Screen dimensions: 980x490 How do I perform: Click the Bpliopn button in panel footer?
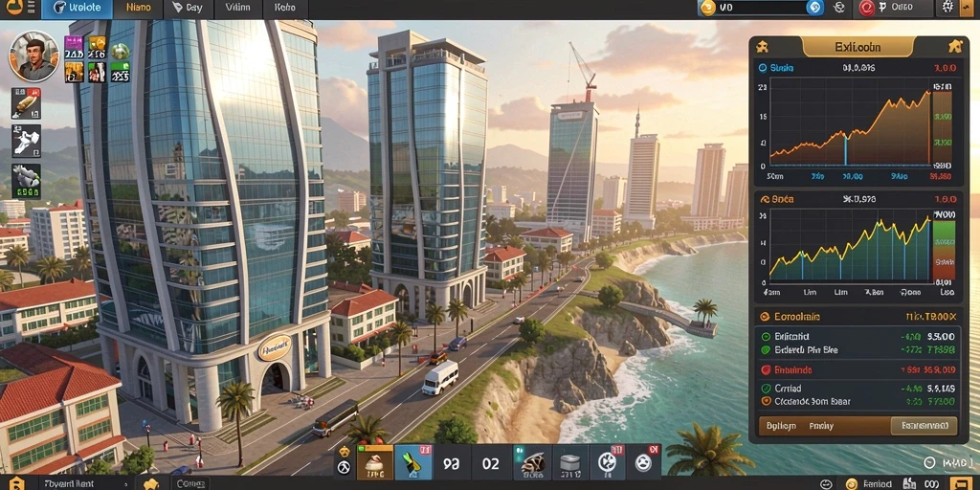[781, 426]
